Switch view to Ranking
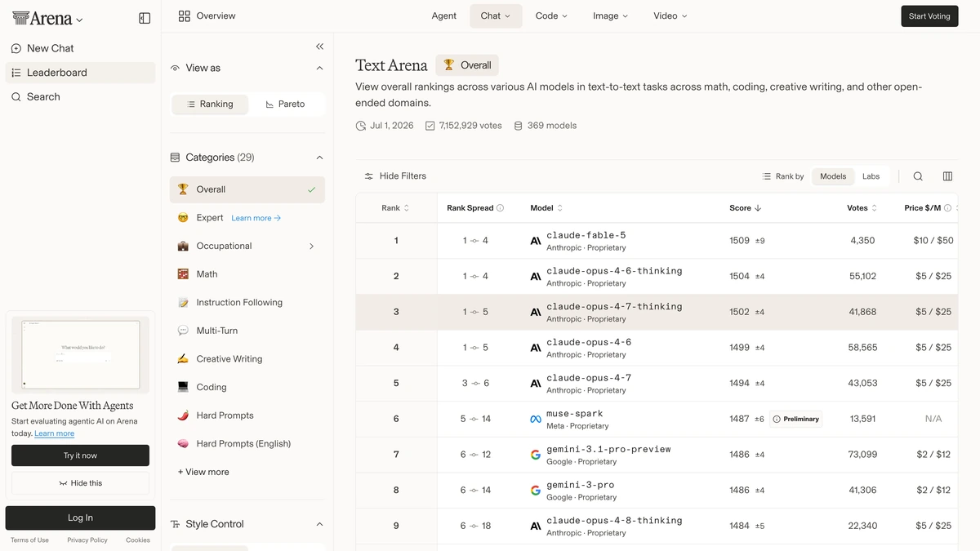 coord(210,104)
